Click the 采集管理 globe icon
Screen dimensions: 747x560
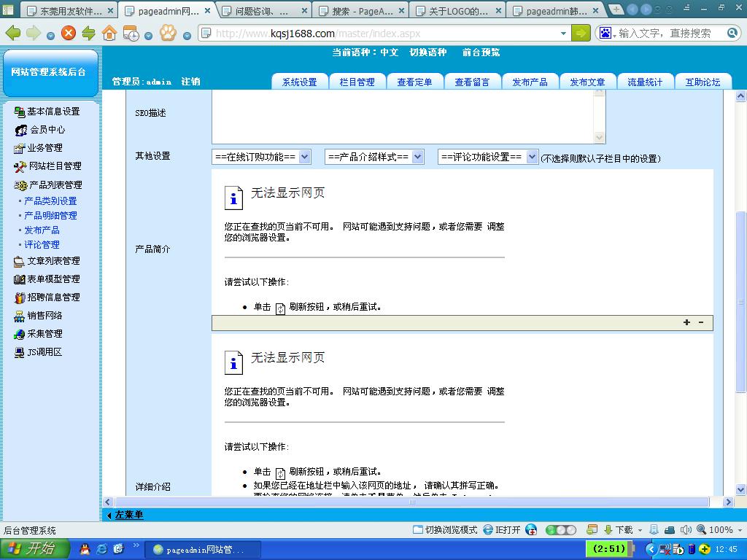tap(20, 334)
